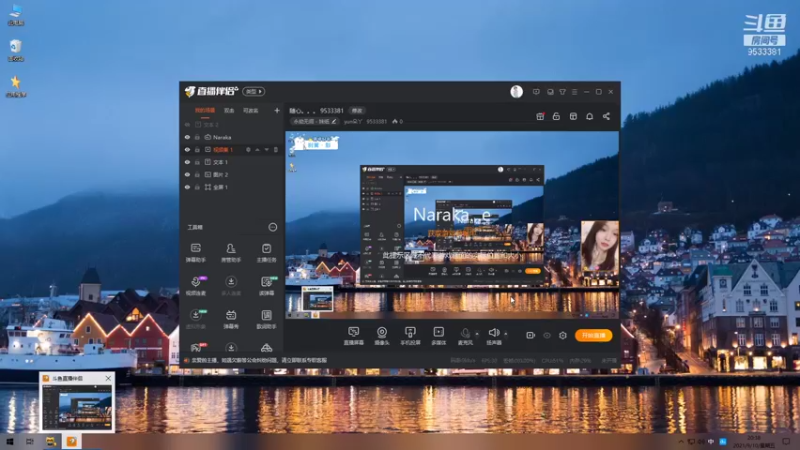This screenshot has width=800, height=450.
Task: Delete the selected source with trash icon
Action: tap(276, 150)
